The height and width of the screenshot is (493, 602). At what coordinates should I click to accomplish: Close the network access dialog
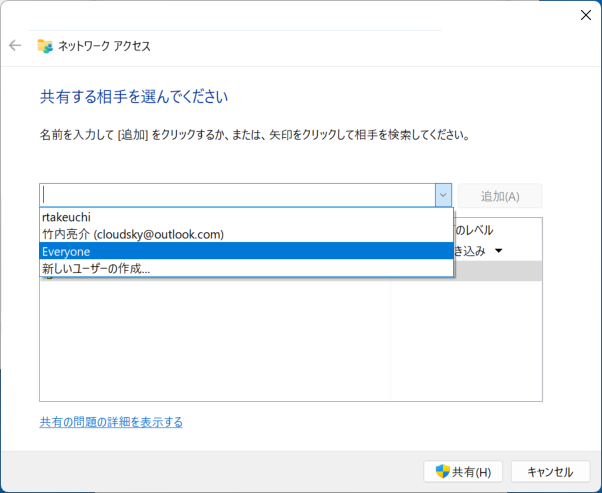[585, 15]
